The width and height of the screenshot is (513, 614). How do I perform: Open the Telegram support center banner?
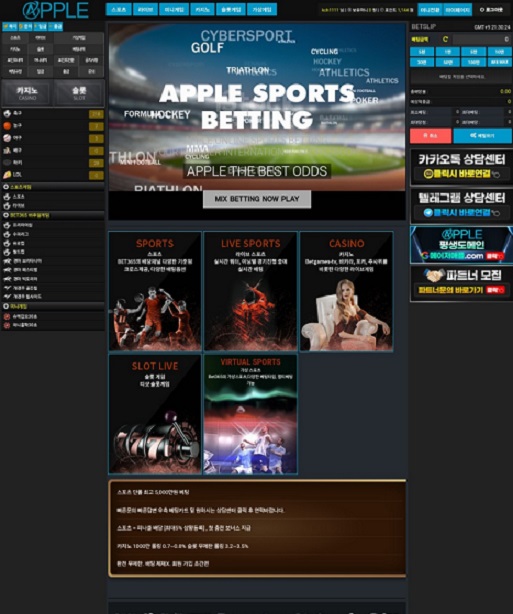tap(461, 206)
